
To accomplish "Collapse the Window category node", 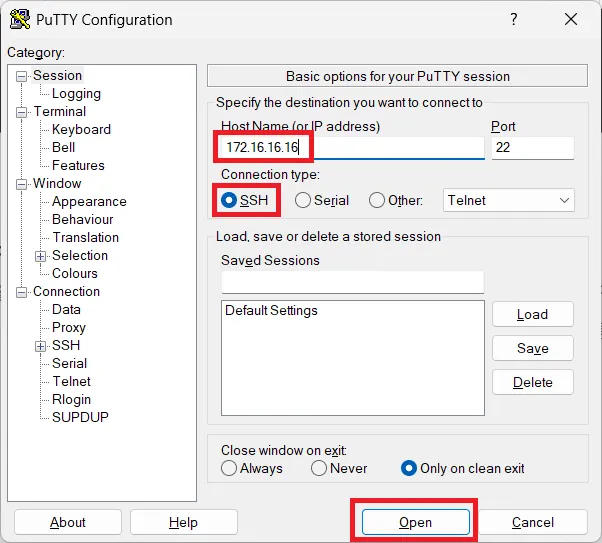I will click(22, 183).
